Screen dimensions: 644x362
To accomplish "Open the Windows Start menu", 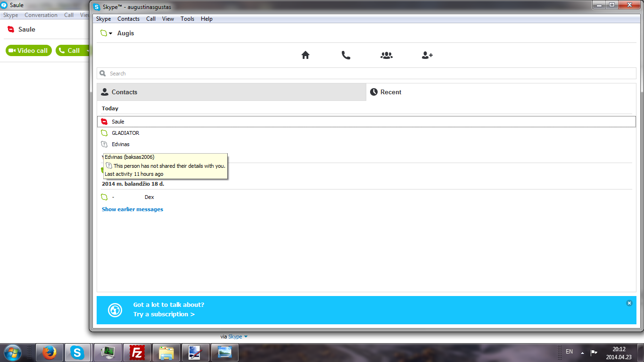I will pos(12,352).
